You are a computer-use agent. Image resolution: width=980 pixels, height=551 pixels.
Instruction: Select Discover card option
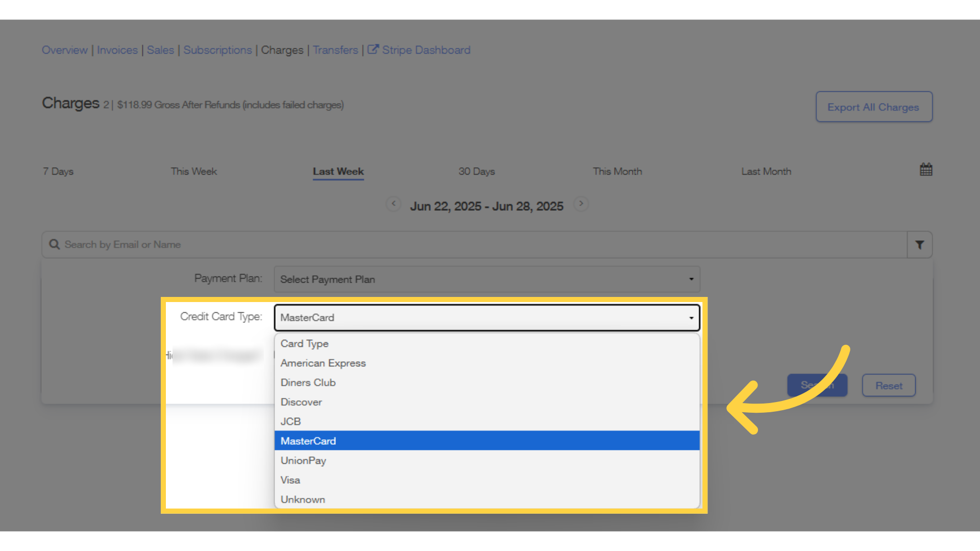pos(487,402)
